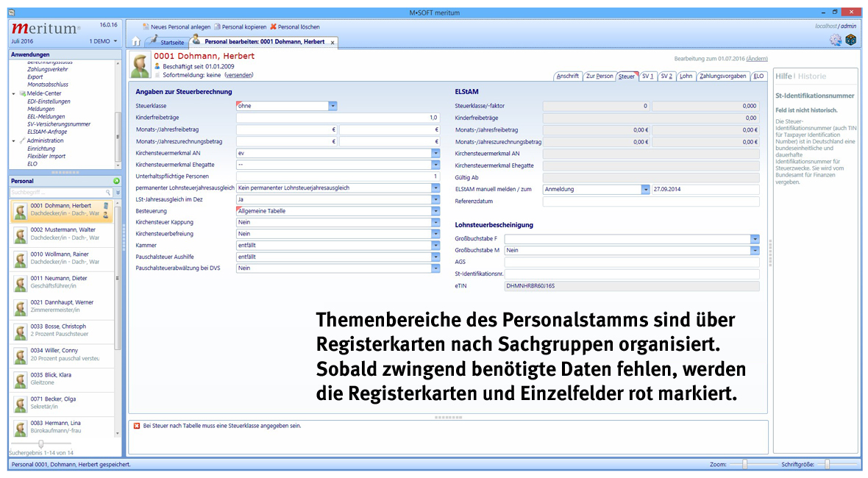Open the Kirchensteuermerkmal AN dropdown
The image size is (868, 478).
coord(435,153)
